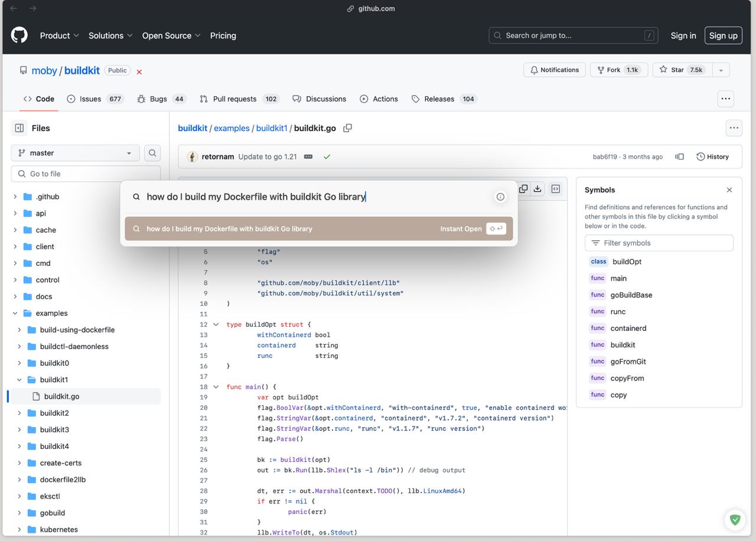The image size is (756, 541).
Task: Copy file path icon next to buildkit.go
Action: tap(348, 128)
